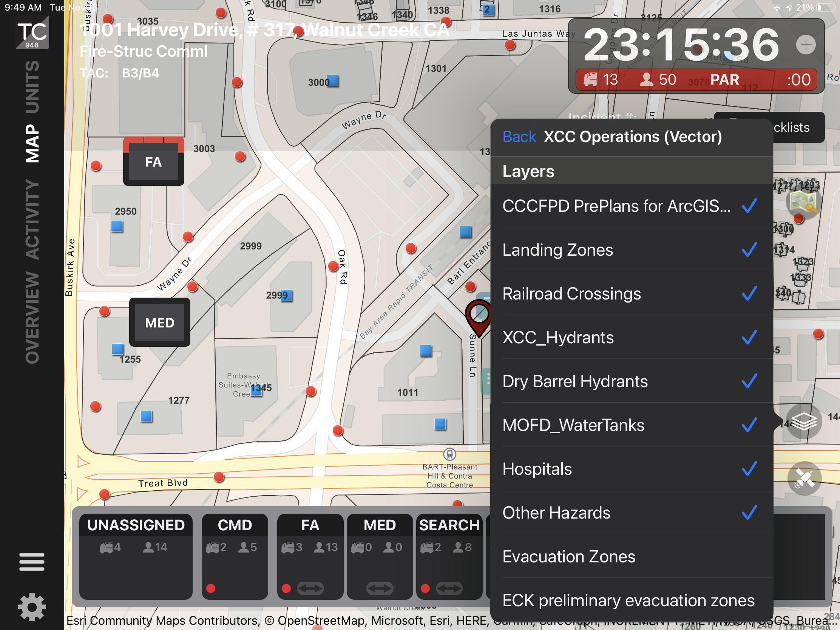Tap the elapsed timer plus button
Image resolution: width=840 pixels, height=630 pixels.
(x=806, y=45)
